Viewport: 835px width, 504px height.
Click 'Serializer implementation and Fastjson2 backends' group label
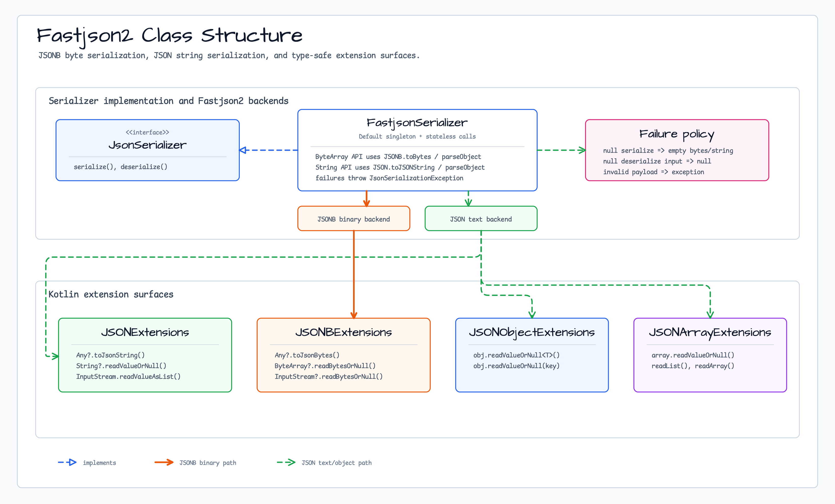click(x=169, y=101)
